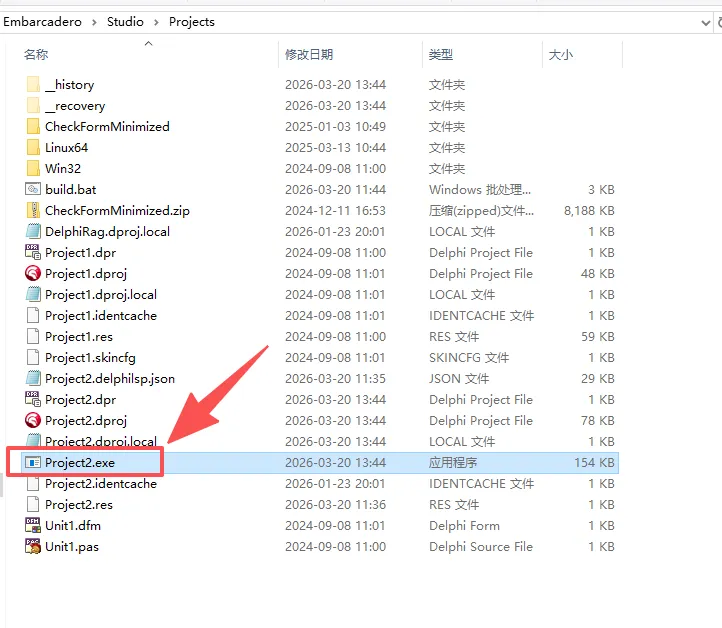Select the file name Unit1.pas
722x628 pixels.
tap(72, 547)
